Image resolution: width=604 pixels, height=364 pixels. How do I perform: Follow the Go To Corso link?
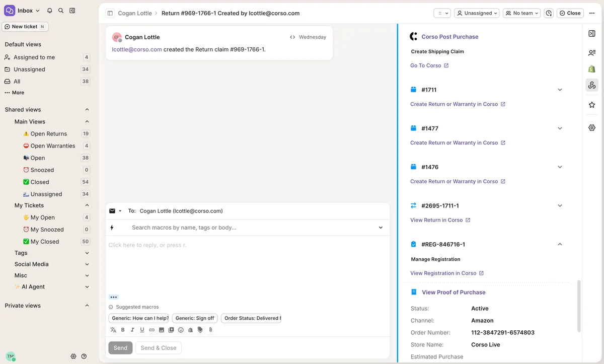tap(429, 65)
